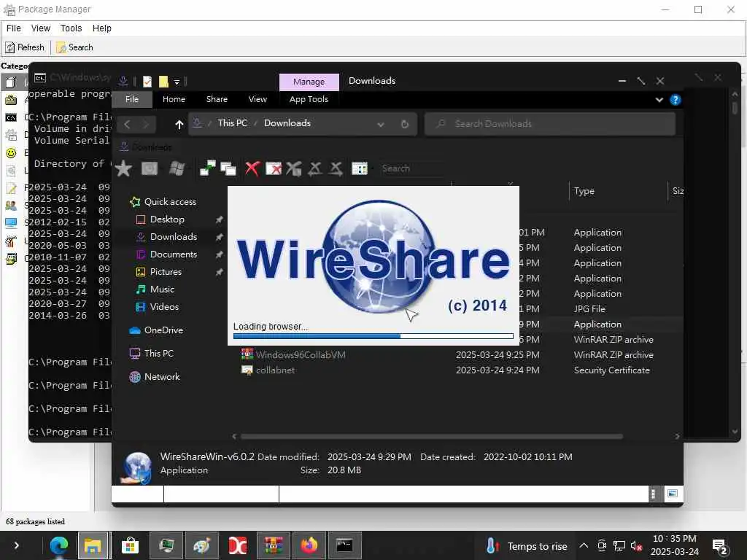
Task: Open Package Manager's Tools menu
Action: (71, 28)
